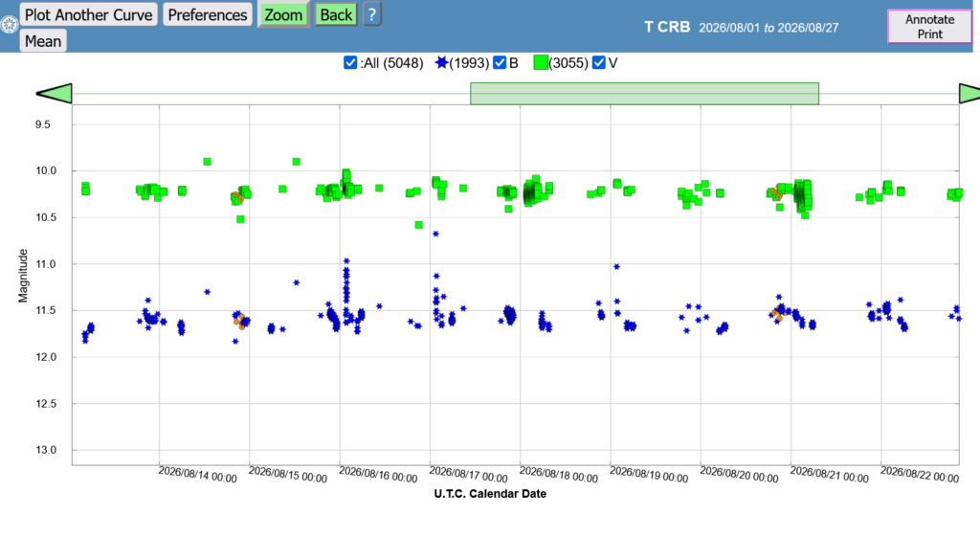This screenshot has width=980, height=538.
Task: Click the x-axis label 2026/08/20 00:00
Action: (x=739, y=475)
